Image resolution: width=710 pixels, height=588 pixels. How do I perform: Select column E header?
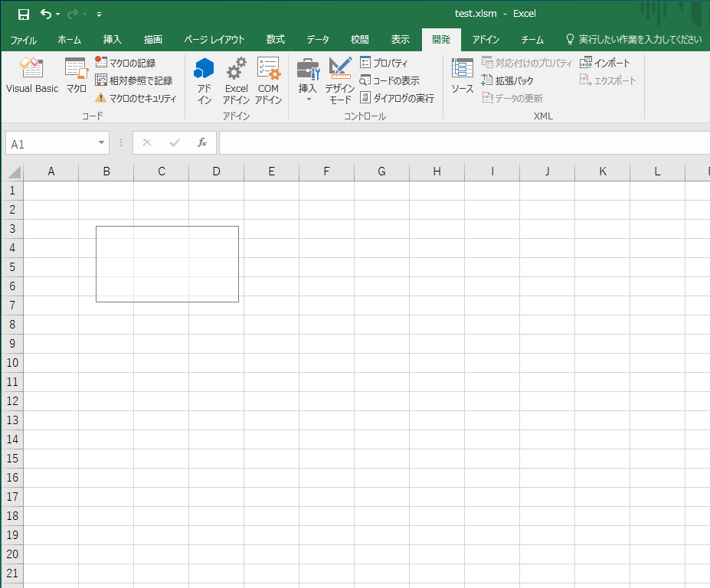click(272, 171)
